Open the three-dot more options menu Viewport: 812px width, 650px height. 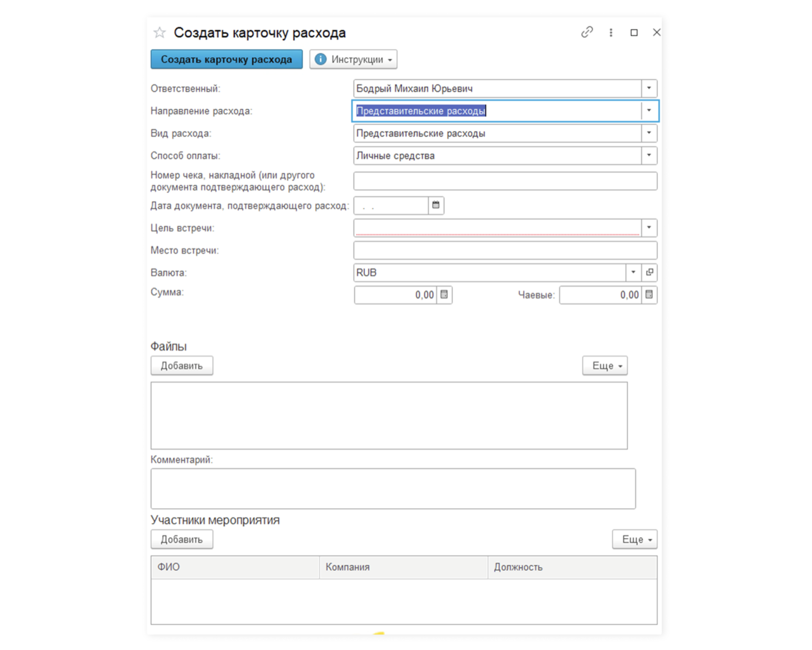pos(611,32)
